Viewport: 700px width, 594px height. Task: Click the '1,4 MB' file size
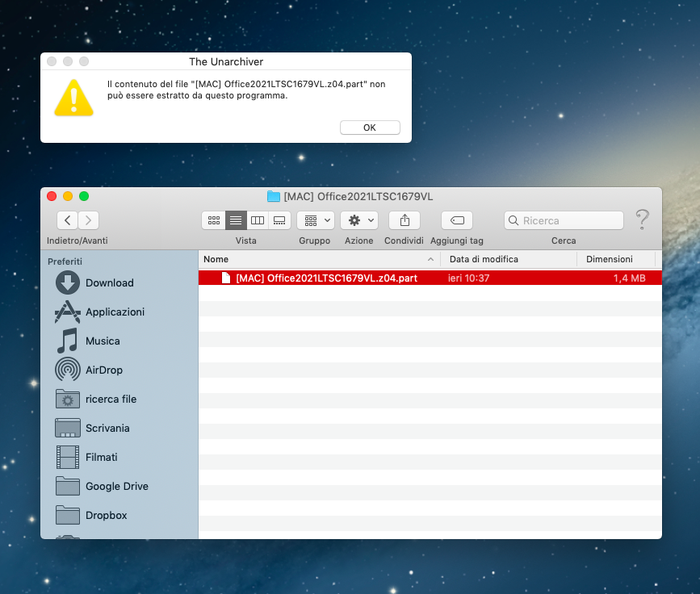click(630, 278)
